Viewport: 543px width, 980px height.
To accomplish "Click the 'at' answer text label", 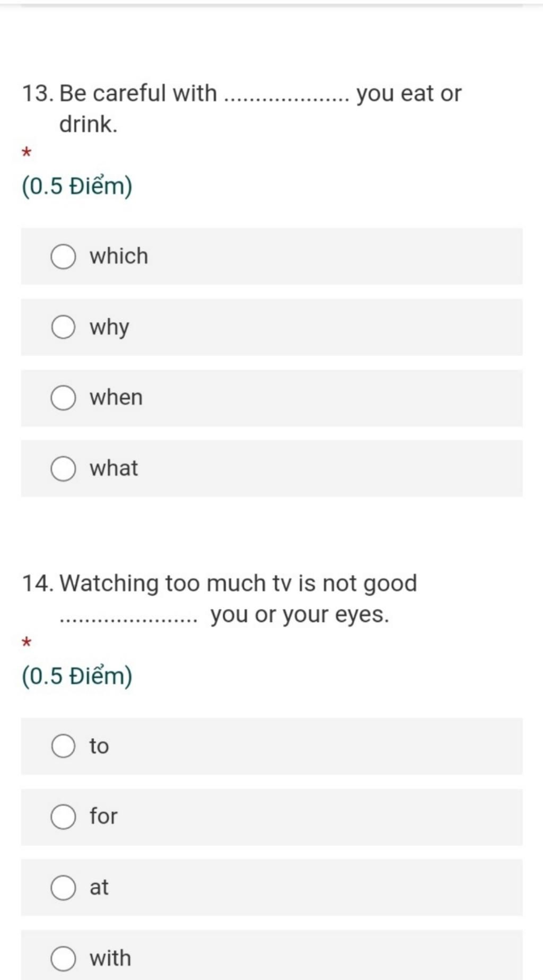I will 99,887.
